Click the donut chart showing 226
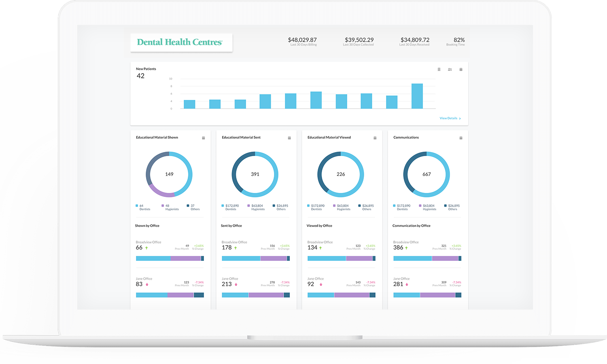The height and width of the screenshot is (364, 607). point(341,174)
